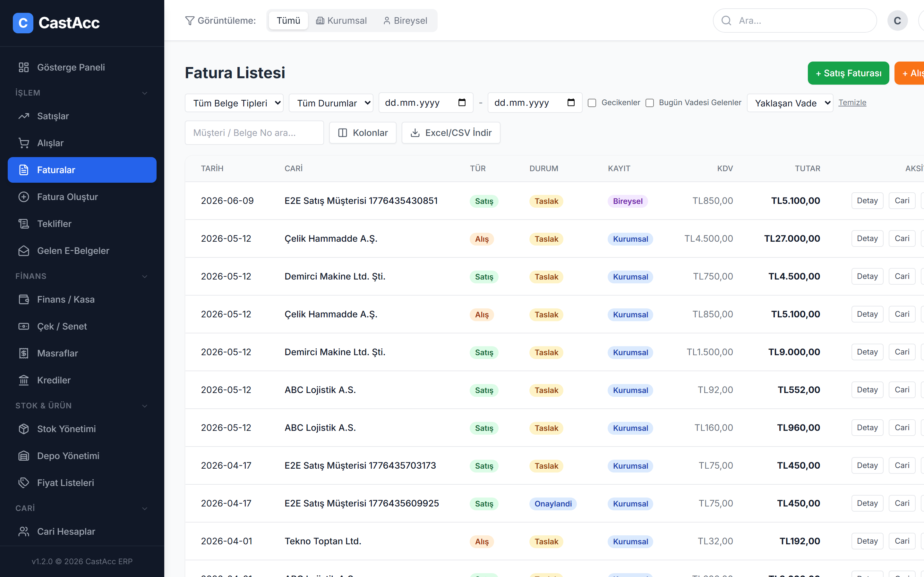The image size is (924, 577).
Task: Click the CastAcc logo icon
Action: (23, 23)
